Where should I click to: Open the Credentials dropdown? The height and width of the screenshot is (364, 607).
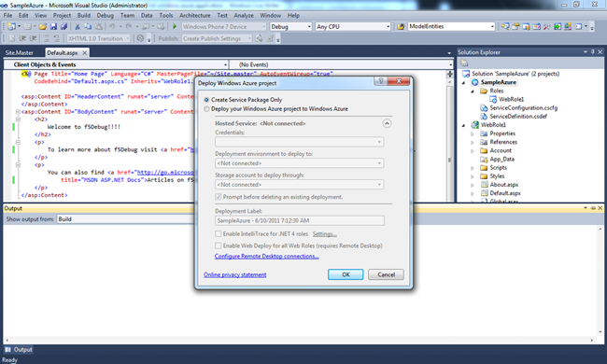(x=300, y=142)
